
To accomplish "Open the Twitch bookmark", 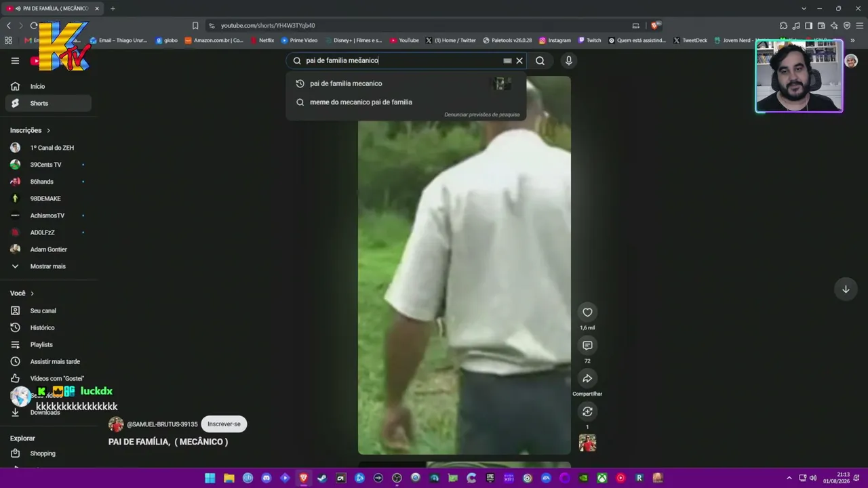I will tap(589, 41).
